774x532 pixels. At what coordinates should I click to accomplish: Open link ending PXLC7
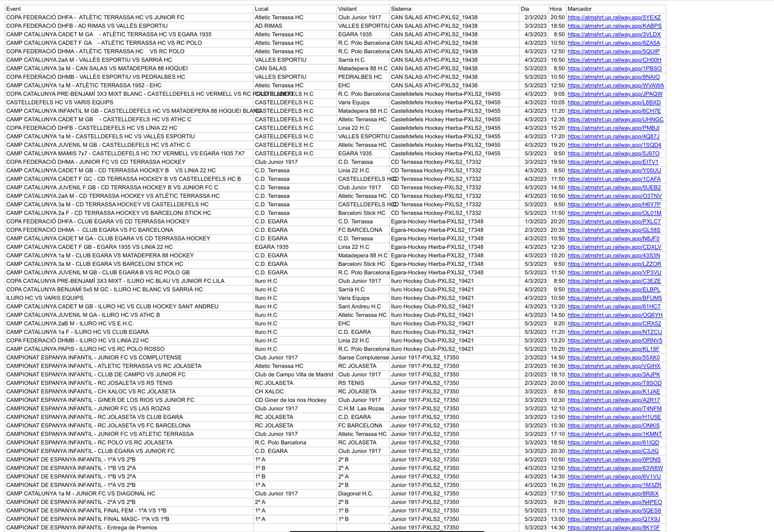coord(614,221)
